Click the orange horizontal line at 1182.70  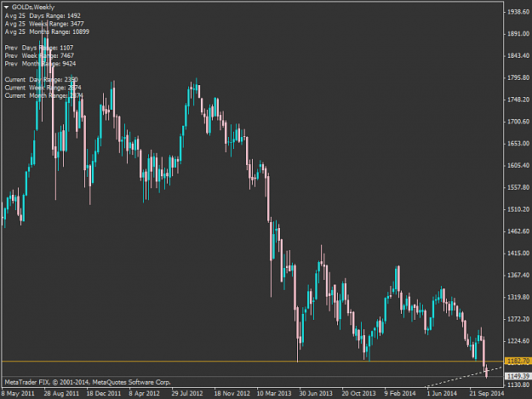252,362
